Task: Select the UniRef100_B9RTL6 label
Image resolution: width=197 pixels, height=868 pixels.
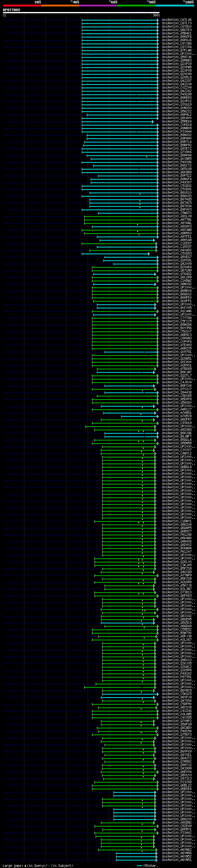Action: tap(177, 142)
